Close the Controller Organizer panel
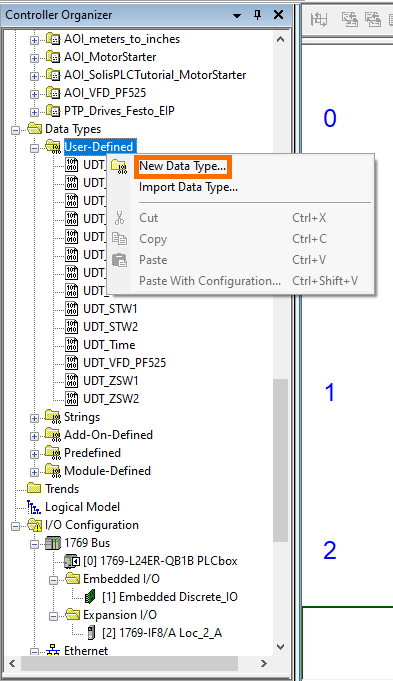 (278, 15)
